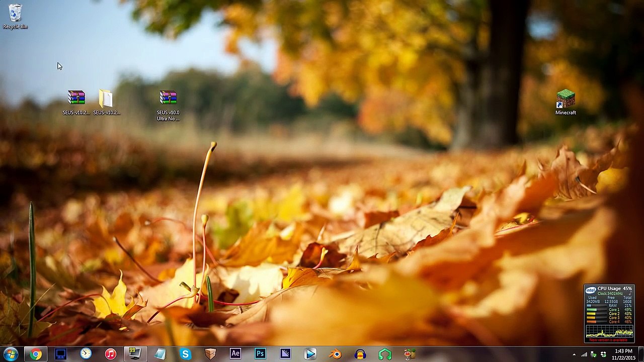Image resolution: width=644 pixels, height=362 pixels.
Task: Open iTunes from the taskbar
Action: click(110, 354)
